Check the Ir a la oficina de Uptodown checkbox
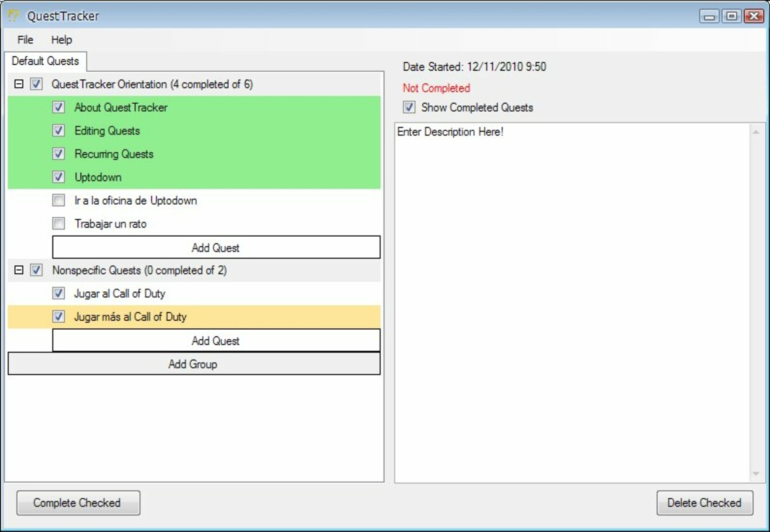770x532 pixels. click(x=59, y=200)
